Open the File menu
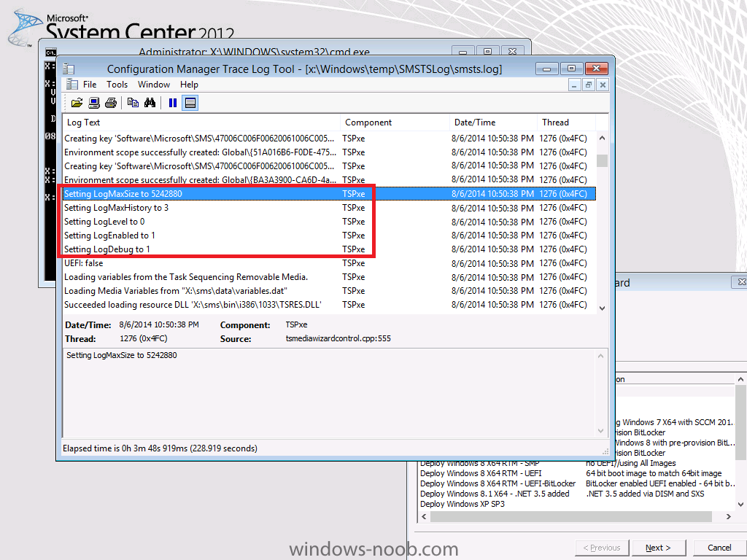Viewport: 747px width, 560px height. click(90, 85)
